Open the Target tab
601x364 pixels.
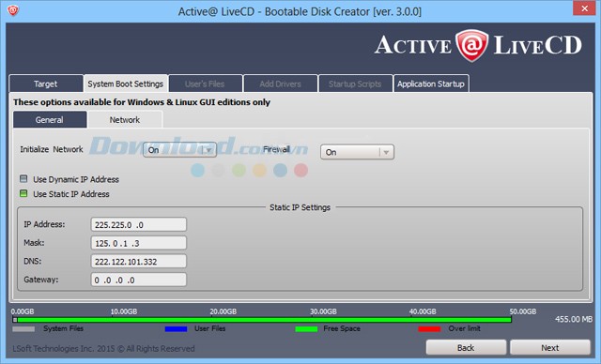46,83
